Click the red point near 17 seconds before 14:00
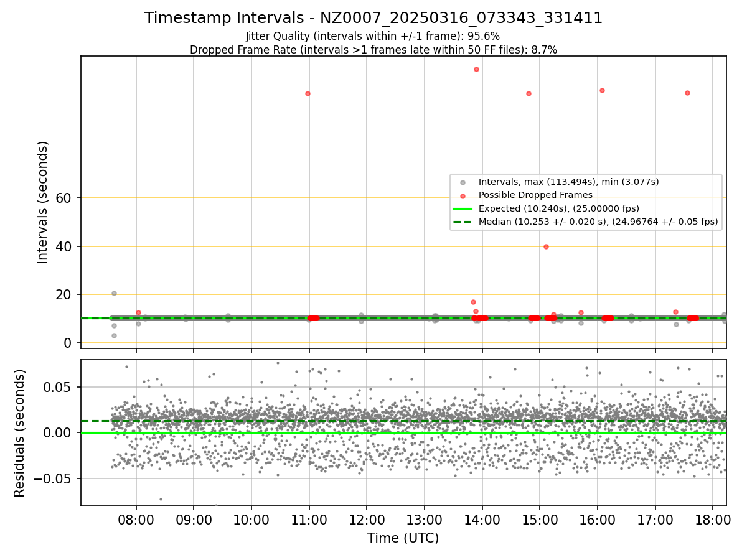Image resolution: width=747 pixels, height=560 pixels. pyautogui.click(x=473, y=302)
